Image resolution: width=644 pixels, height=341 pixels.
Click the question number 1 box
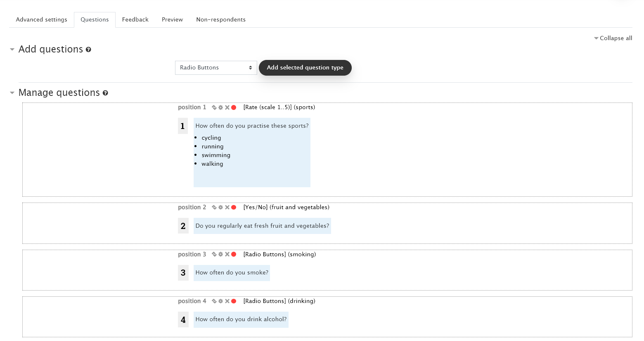coord(183,126)
